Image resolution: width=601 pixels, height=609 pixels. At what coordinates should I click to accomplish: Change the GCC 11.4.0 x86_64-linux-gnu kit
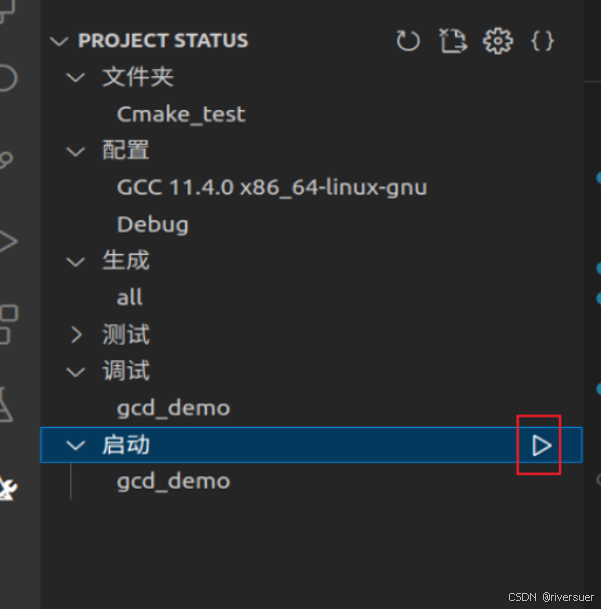[x=272, y=187]
